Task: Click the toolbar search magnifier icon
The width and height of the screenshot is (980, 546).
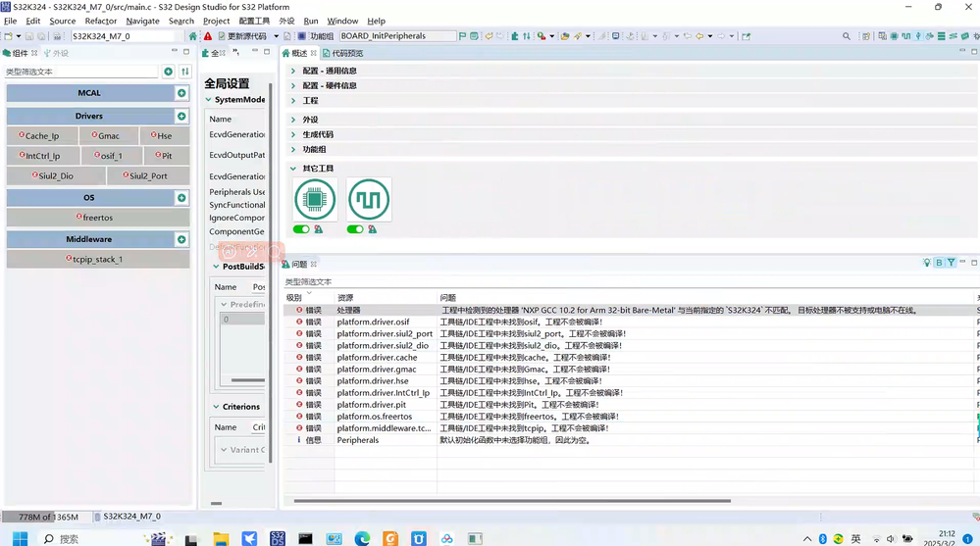Action: tap(847, 36)
